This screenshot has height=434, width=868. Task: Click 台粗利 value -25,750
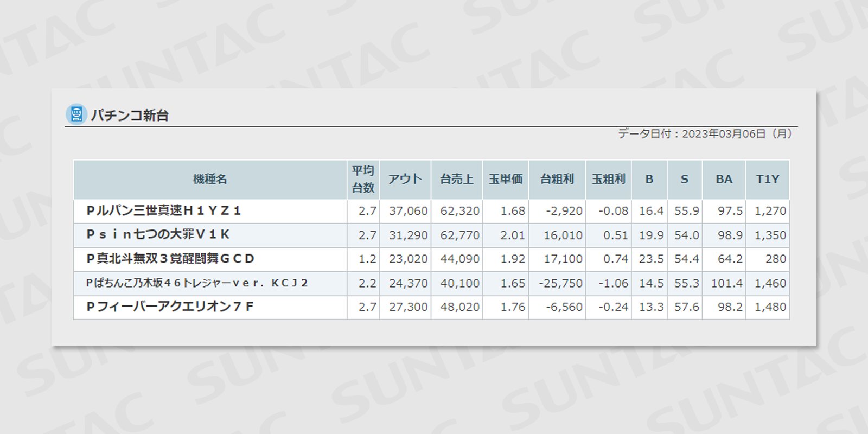tap(561, 283)
